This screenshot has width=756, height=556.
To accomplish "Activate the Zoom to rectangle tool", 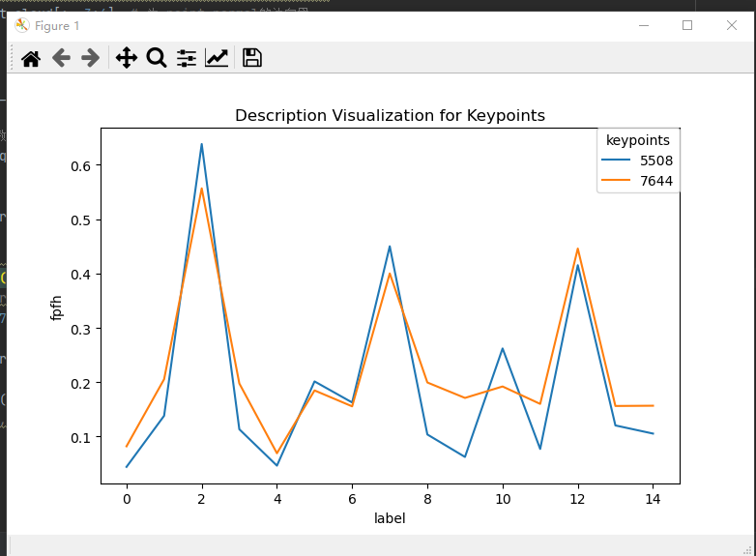I will click(x=157, y=58).
